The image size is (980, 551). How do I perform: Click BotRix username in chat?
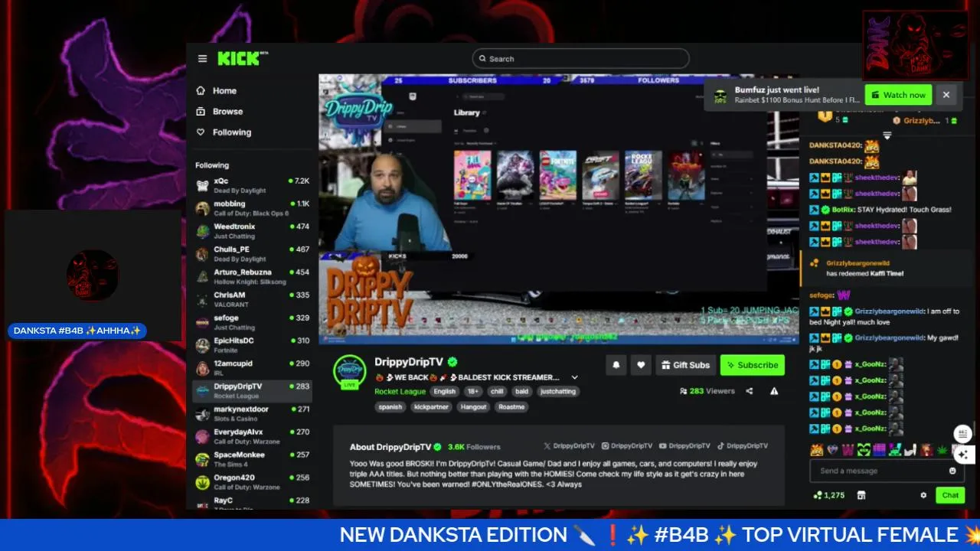click(x=842, y=210)
